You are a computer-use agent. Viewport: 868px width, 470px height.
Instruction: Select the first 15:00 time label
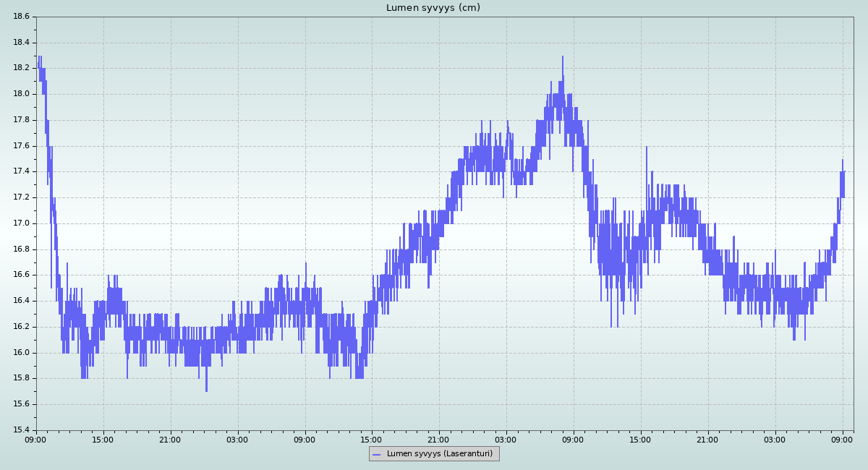coord(103,440)
